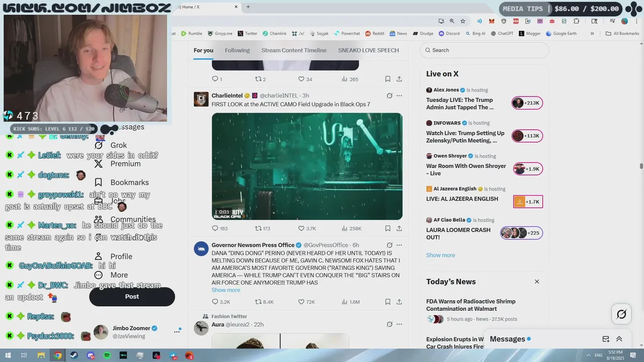This screenshot has width=644, height=362.
Task: Switch to the For you tab
Action: [x=203, y=50]
